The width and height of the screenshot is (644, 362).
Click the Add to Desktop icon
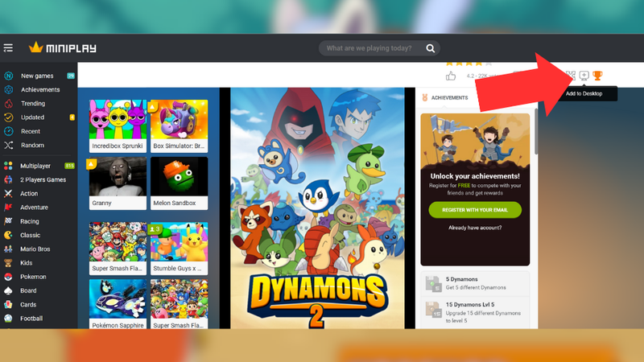tap(584, 76)
